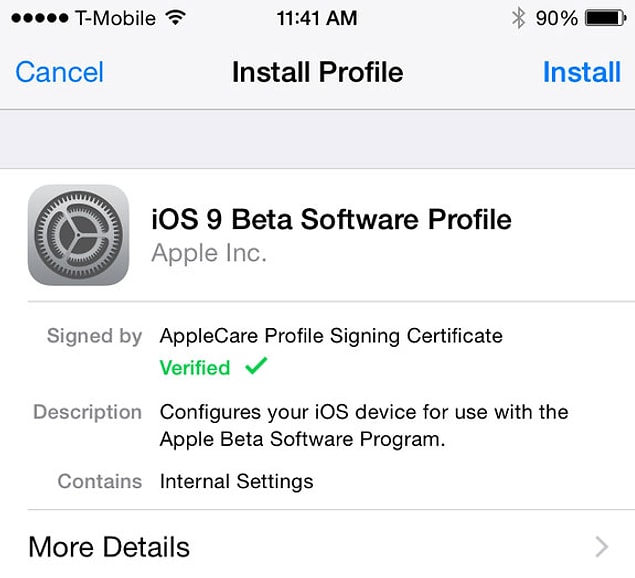635x578 pixels.
Task: Tap the Install button
Action: pos(582,72)
